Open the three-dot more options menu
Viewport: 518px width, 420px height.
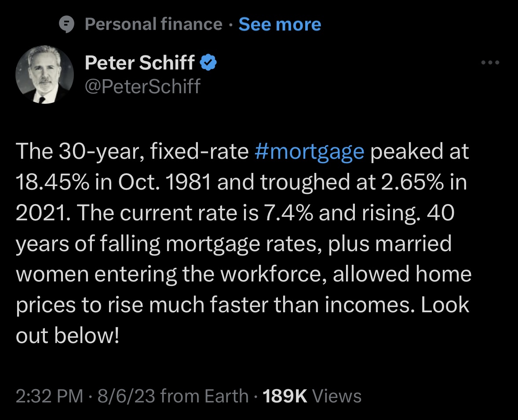coord(490,62)
